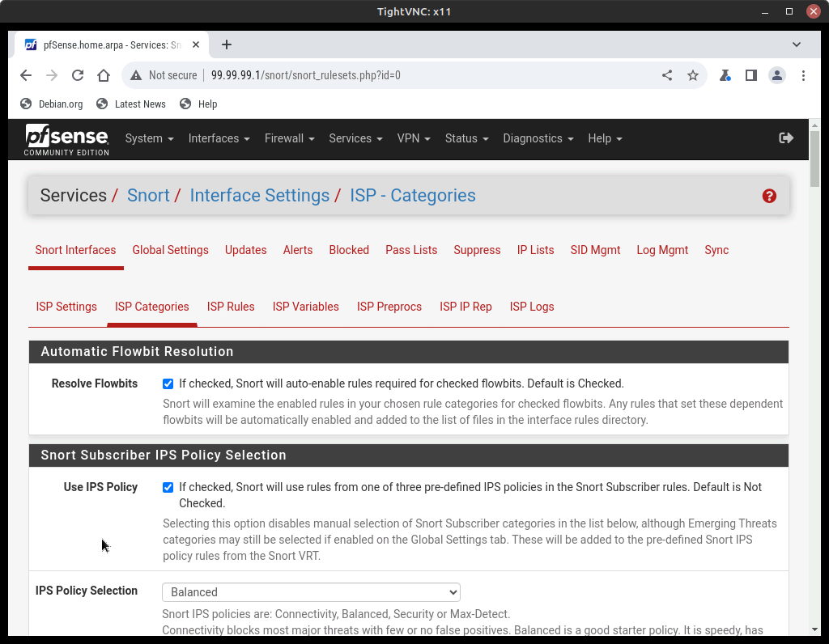Open a new browser tab
829x644 pixels.
coord(227,45)
